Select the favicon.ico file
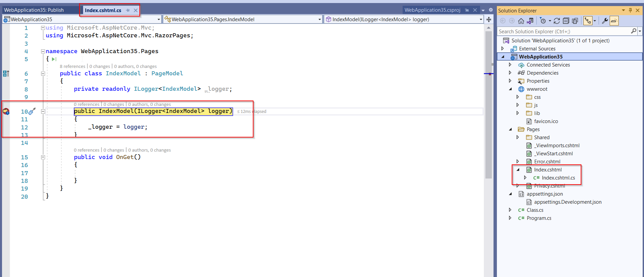 (546, 121)
